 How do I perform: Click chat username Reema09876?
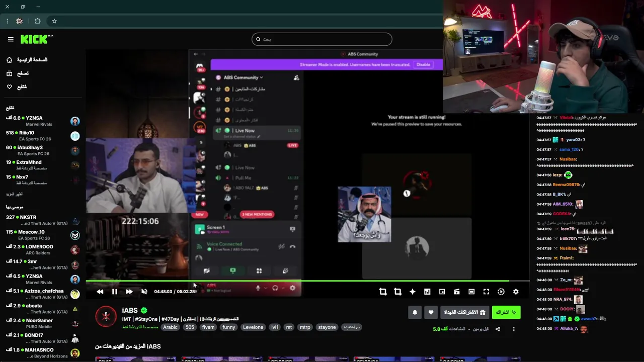point(567,185)
